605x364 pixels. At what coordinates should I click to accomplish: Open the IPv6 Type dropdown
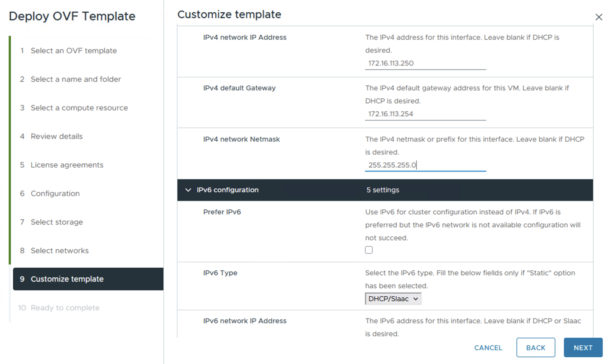[393, 299]
